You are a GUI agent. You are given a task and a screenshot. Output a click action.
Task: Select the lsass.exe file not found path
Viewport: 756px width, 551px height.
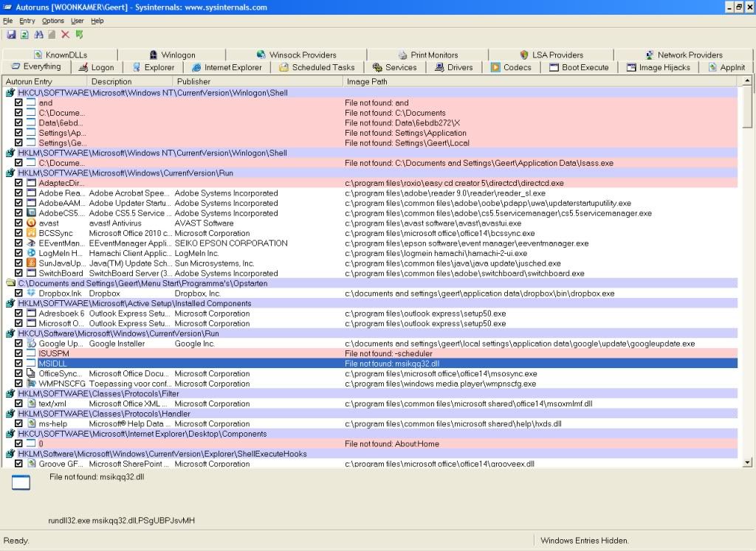[x=479, y=163]
